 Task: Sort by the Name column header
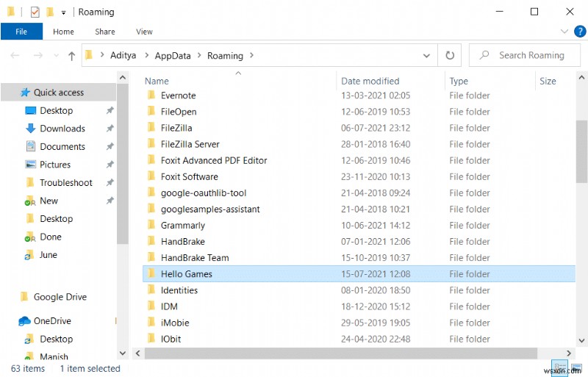(157, 81)
